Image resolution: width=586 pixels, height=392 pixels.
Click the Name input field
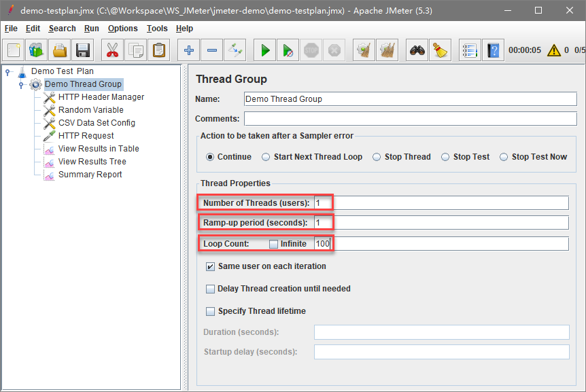click(x=411, y=99)
